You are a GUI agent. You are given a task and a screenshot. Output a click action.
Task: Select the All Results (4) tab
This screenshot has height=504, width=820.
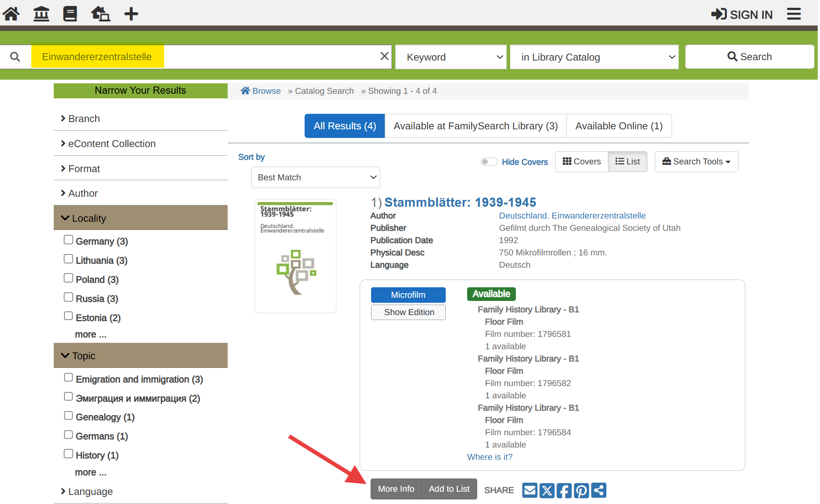click(x=345, y=126)
